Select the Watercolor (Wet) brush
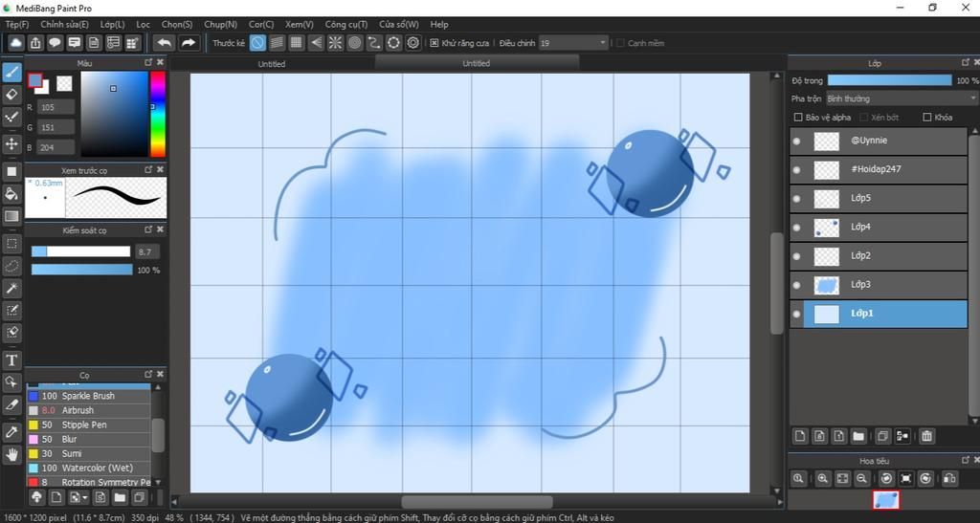The height and width of the screenshot is (523, 980). tap(89, 469)
